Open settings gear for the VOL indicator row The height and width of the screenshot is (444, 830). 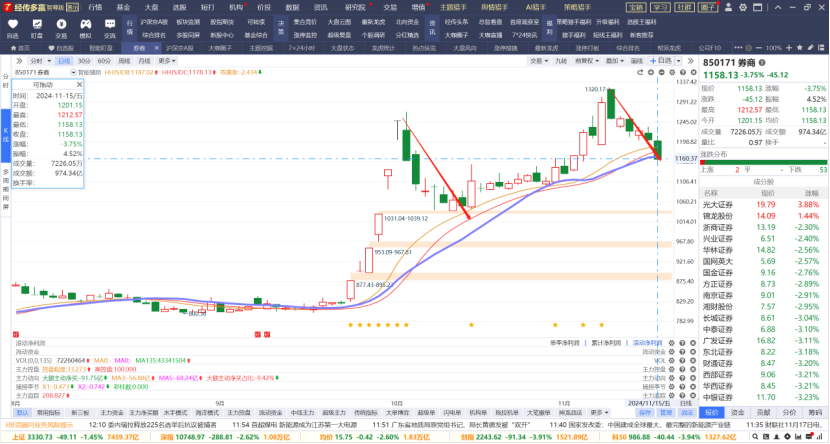click(672, 360)
